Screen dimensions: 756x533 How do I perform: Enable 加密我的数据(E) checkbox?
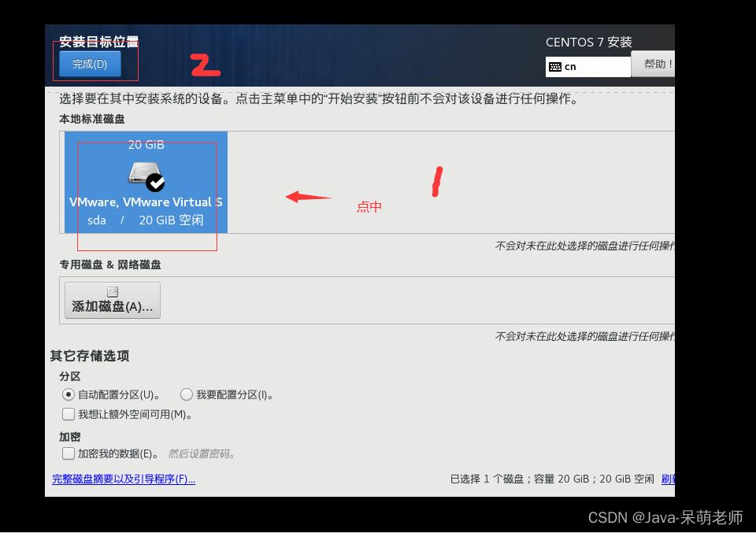tap(69, 453)
